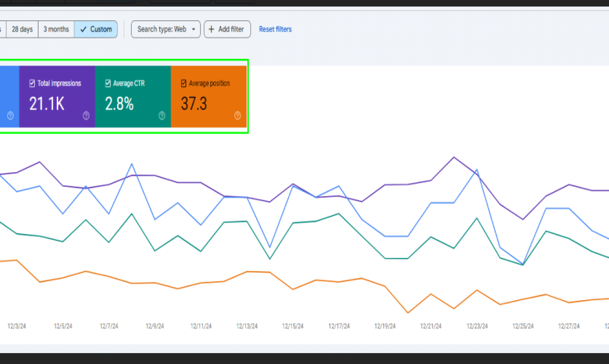Click the Reset filters link
Viewport: 609px width, 364px height.
click(x=275, y=29)
